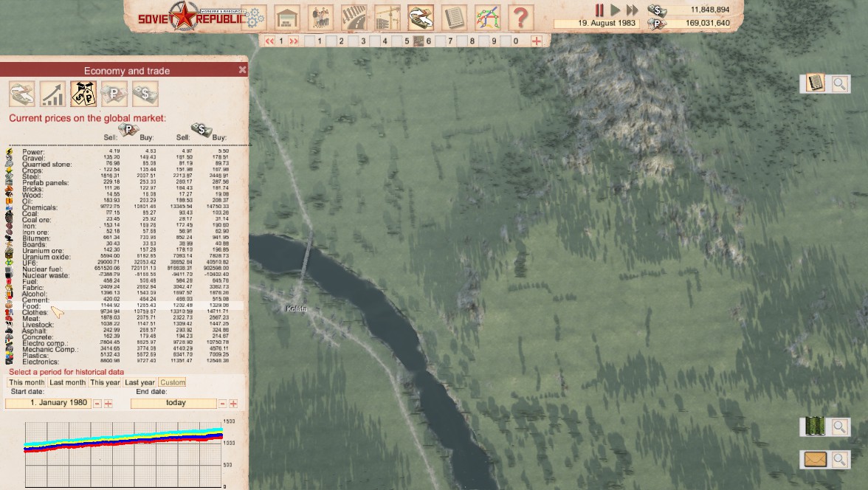
Task: Select the dollar banknote tab icon
Action: coord(145,94)
